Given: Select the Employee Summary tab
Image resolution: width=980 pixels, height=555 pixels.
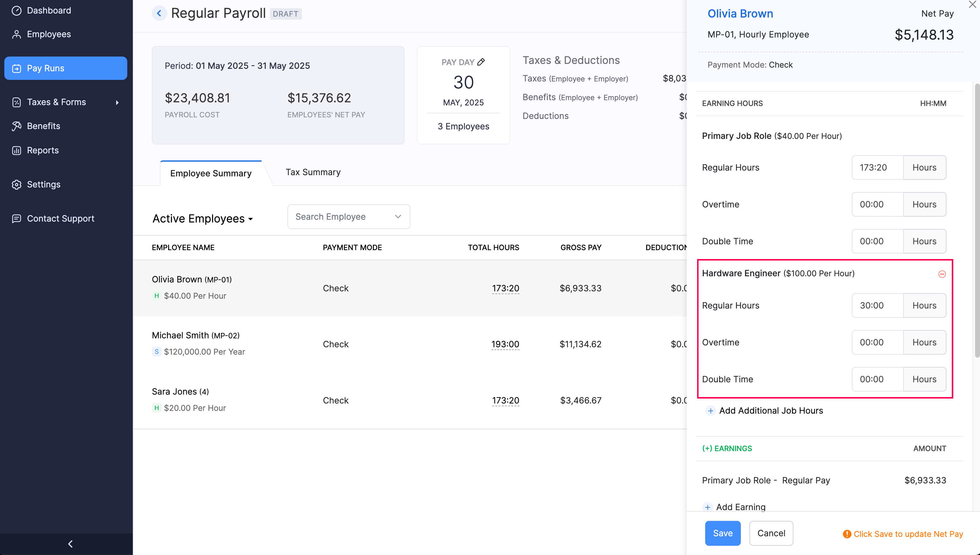Looking at the screenshot, I should (211, 173).
